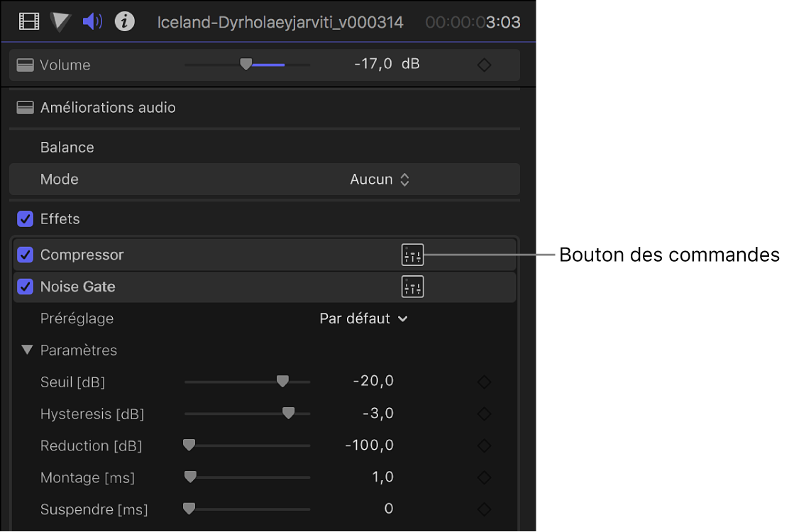Add a keyframe for Suspendre [ms]
The image size is (789, 532).
click(x=484, y=509)
